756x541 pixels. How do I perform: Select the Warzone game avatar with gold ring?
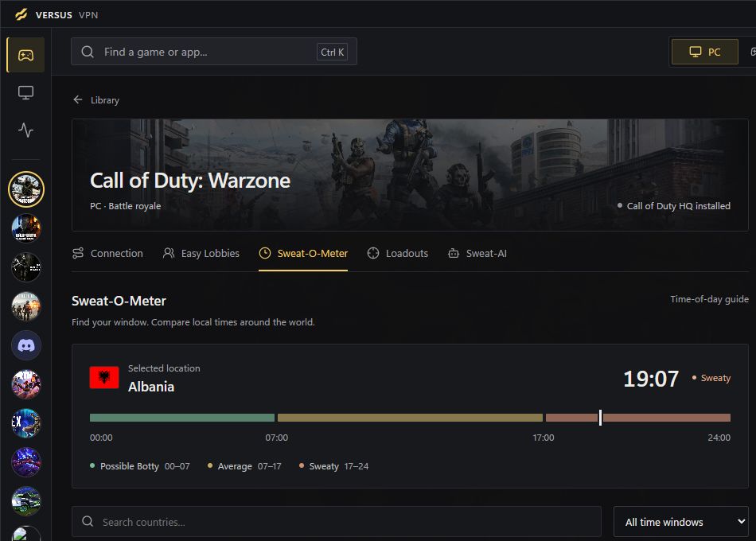pyautogui.click(x=26, y=189)
